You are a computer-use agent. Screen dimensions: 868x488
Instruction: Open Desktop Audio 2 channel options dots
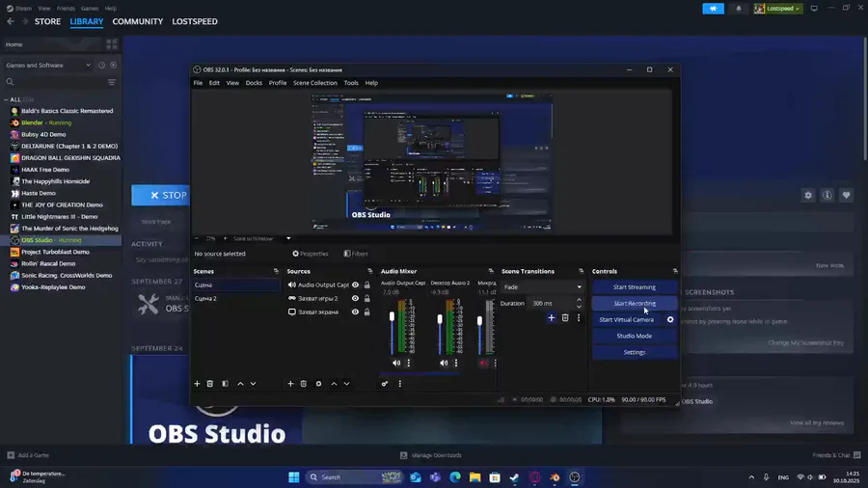(x=456, y=363)
